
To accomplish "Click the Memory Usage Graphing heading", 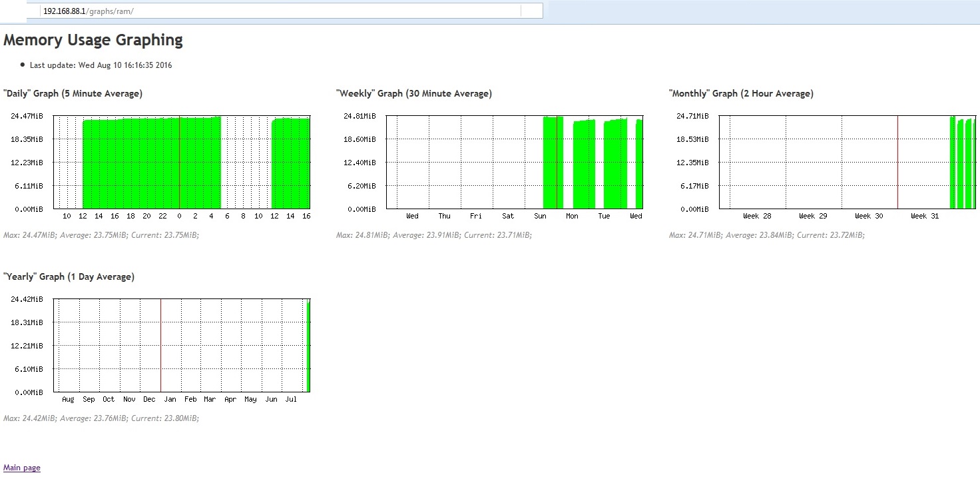I will 93,40.
